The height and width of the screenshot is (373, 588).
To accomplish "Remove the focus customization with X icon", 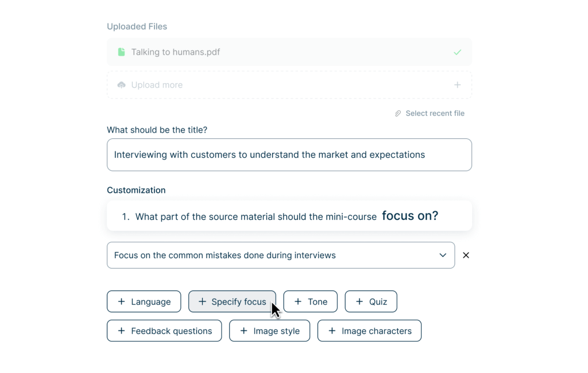I will 466,255.
